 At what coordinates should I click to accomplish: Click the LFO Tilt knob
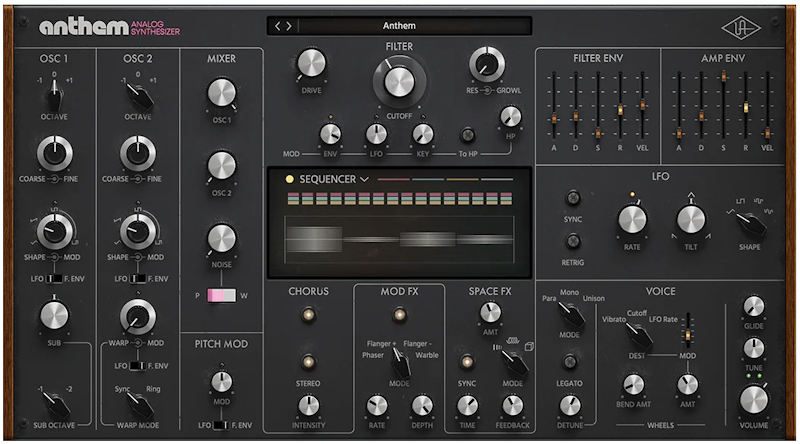[x=691, y=220]
